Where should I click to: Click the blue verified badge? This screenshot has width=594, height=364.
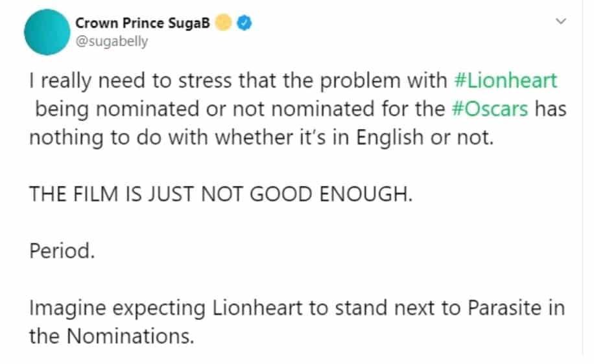pos(244,23)
